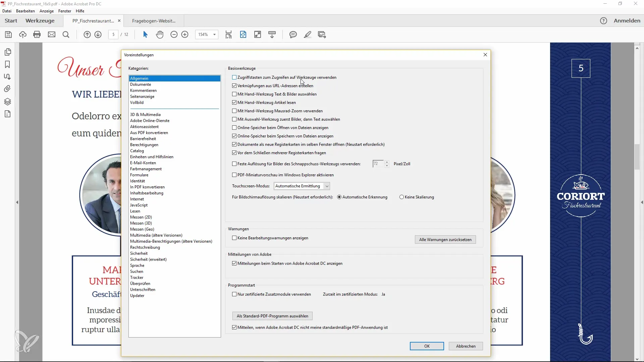
Task: Go to next page arrow icon
Action: click(x=98, y=35)
